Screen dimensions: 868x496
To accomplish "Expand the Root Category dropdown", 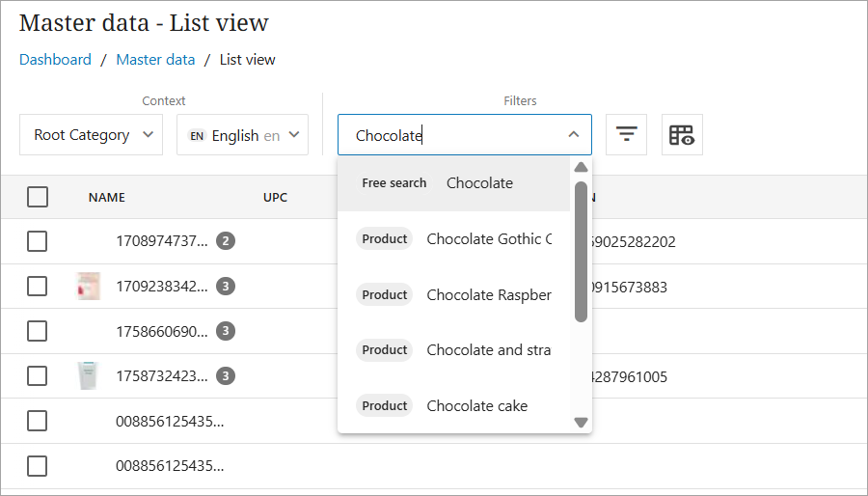I will [x=92, y=135].
